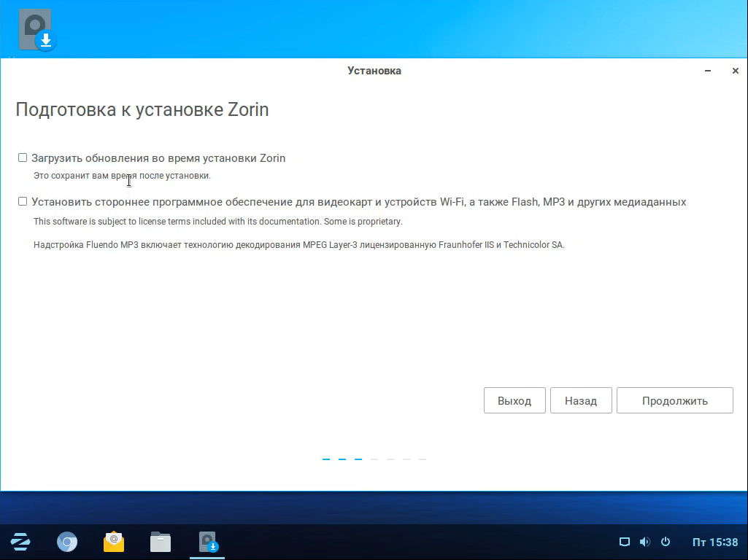Click the power icon in the tray
748x560 pixels.
(x=666, y=542)
